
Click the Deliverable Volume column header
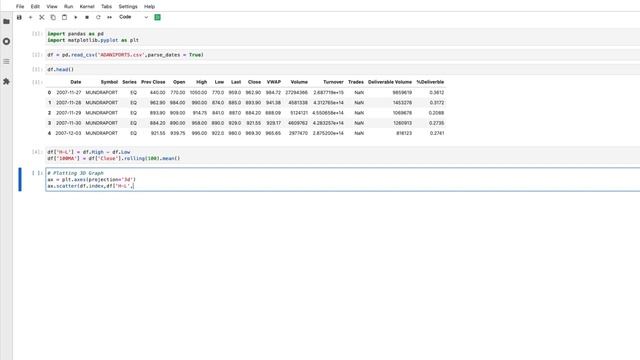tap(390, 82)
